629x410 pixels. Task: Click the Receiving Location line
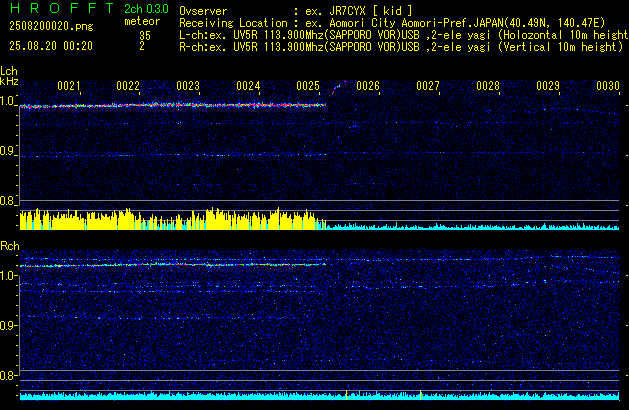point(392,23)
